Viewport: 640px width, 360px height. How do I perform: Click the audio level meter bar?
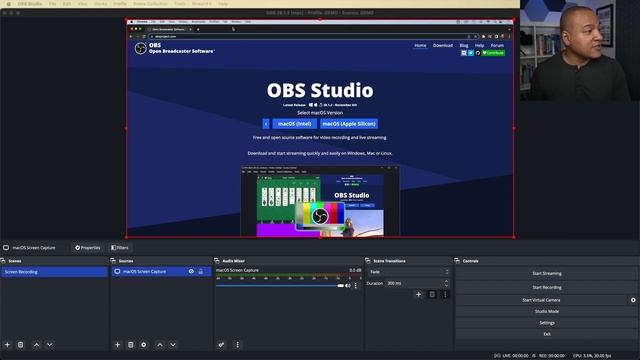(x=289, y=275)
